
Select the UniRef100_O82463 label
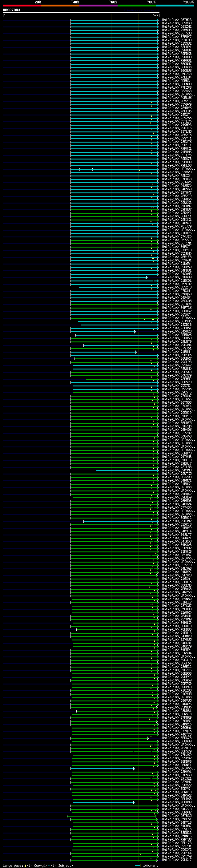coord(176,91)
